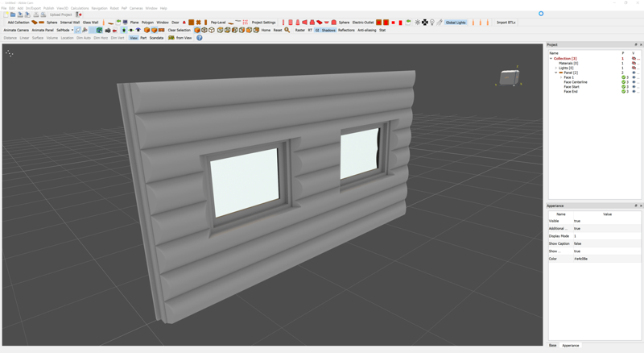The height and width of the screenshot is (353, 644).
Task: Toggle visibility eye for Face End
Action: [x=634, y=91]
